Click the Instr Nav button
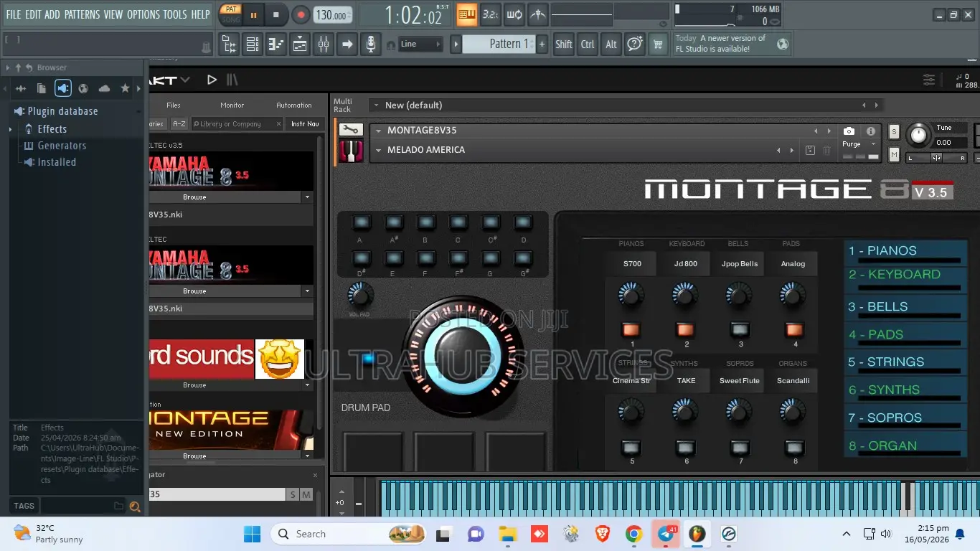The image size is (980, 551). (x=305, y=124)
